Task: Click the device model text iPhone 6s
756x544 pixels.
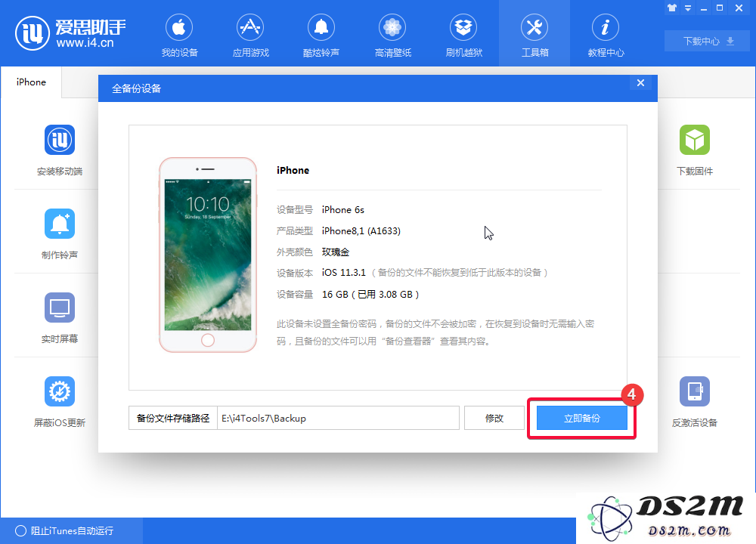Action: point(342,209)
